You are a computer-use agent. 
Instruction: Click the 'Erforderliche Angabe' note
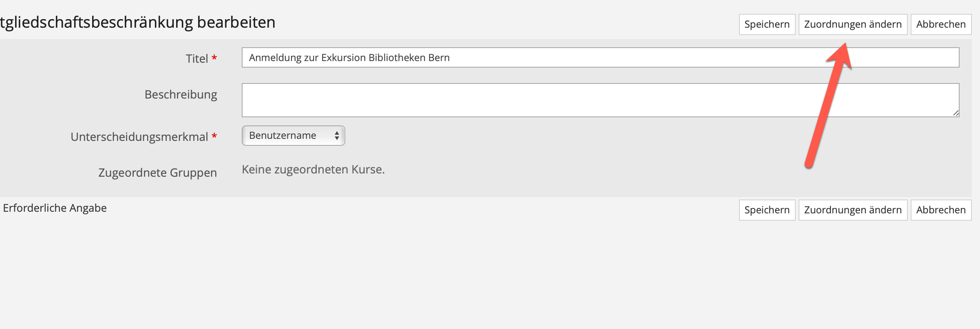pos(55,208)
